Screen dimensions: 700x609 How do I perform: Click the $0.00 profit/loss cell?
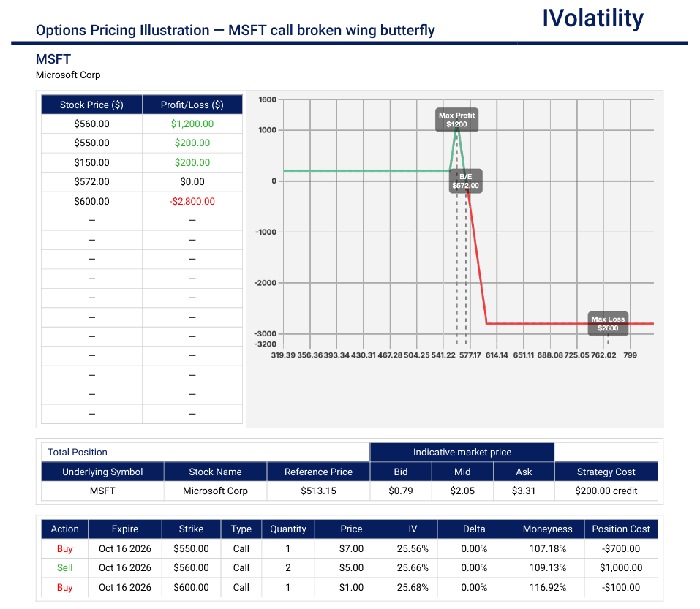click(192, 181)
